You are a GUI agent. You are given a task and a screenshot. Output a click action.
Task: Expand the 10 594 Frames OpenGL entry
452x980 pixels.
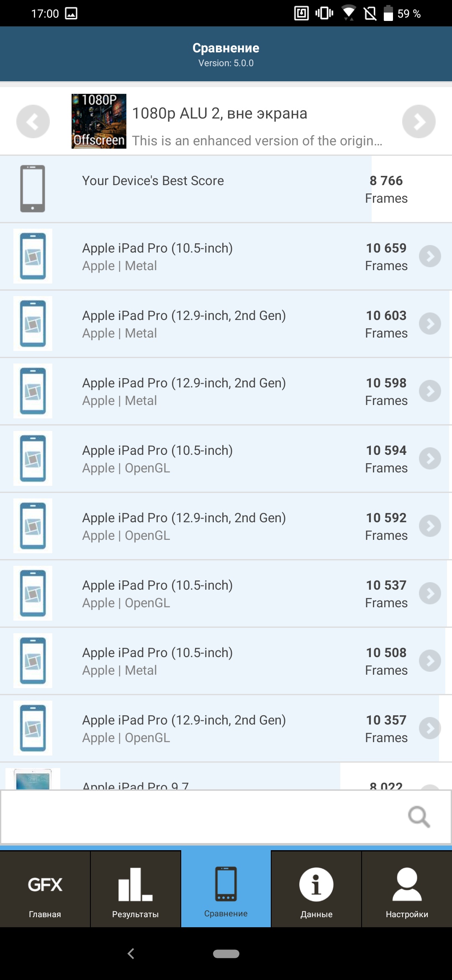[x=430, y=459]
